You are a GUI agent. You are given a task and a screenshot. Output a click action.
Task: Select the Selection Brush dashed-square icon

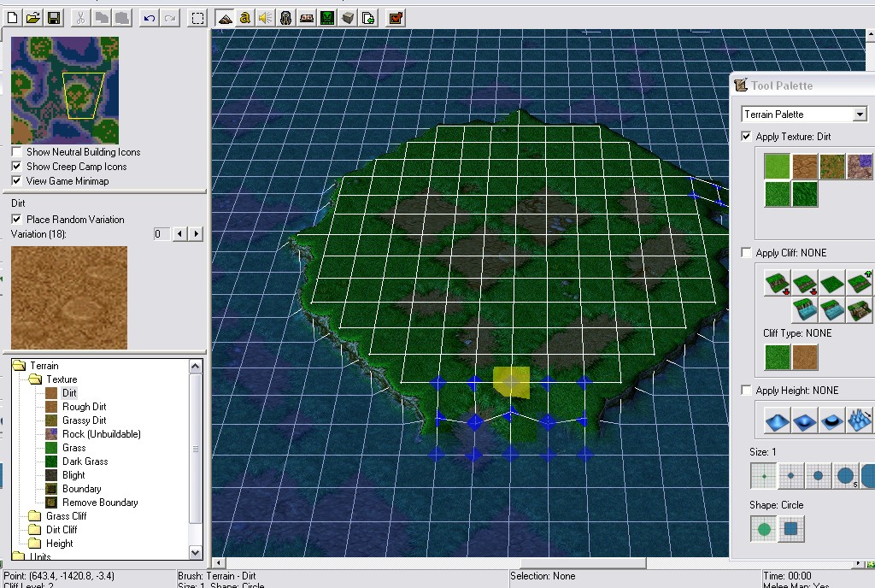tap(197, 18)
